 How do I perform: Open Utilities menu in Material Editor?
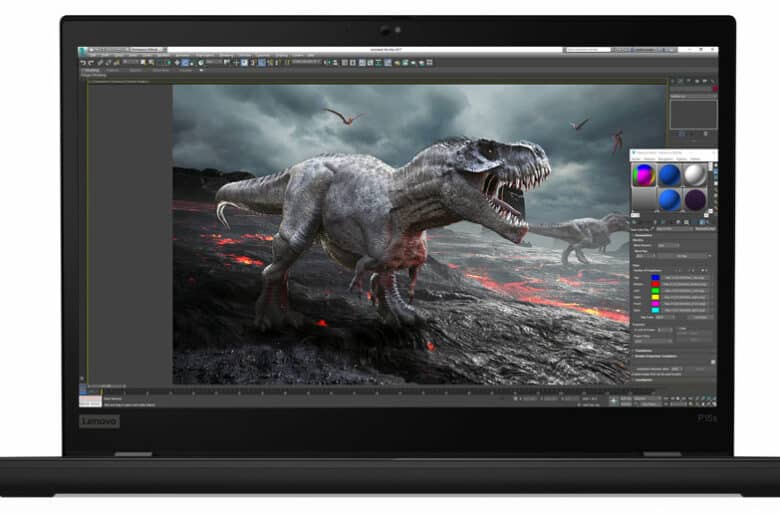695,159
